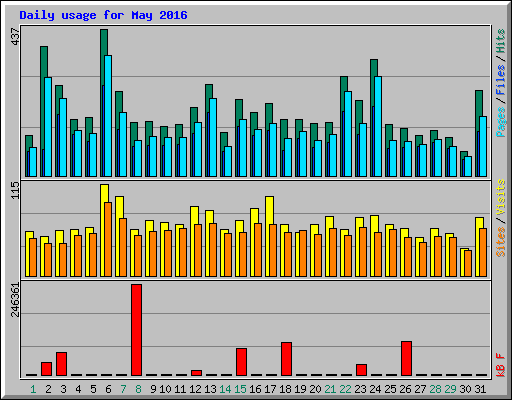Select day label 1 on the x-axis

point(33,389)
